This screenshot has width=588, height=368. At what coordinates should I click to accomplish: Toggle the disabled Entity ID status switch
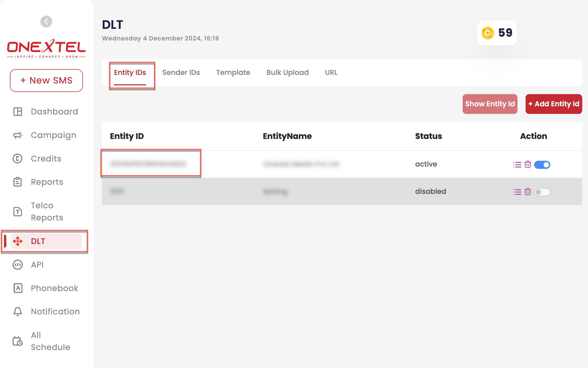click(542, 192)
